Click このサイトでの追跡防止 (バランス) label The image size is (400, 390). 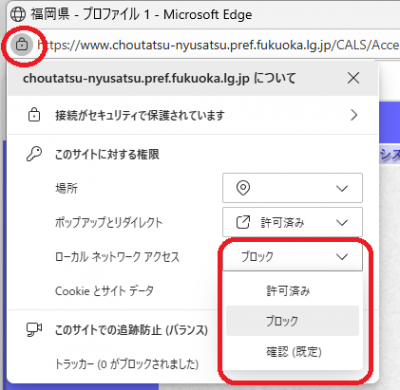(131, 330)
